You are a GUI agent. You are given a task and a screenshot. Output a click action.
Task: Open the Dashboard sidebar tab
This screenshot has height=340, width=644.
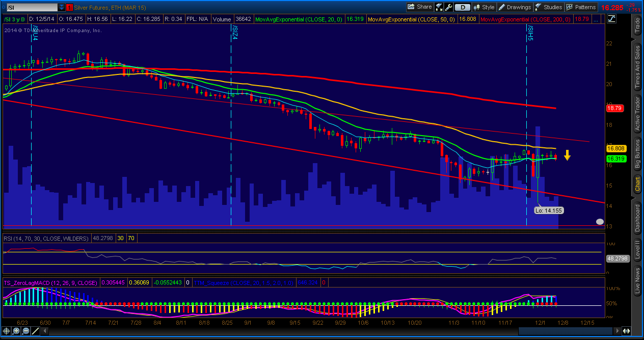[x=637, y=218]
